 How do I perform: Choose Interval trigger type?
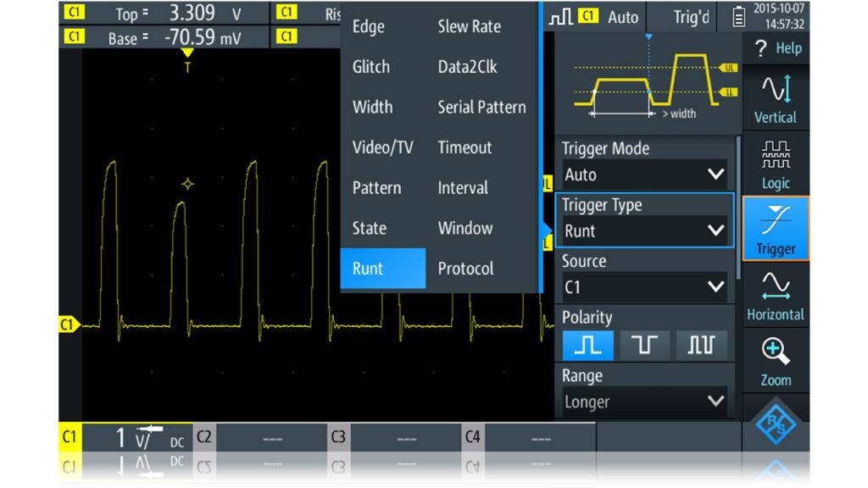[x=464, y=187]
